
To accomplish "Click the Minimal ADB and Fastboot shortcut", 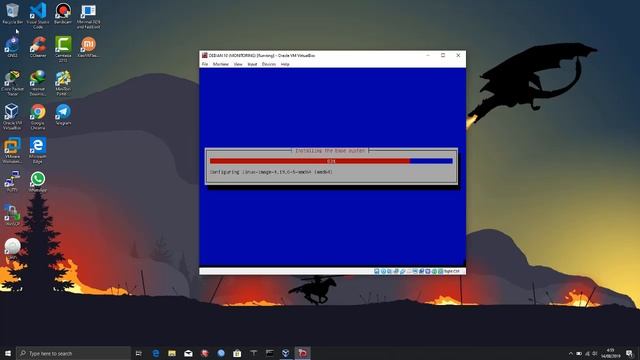I will click(88, 16).
